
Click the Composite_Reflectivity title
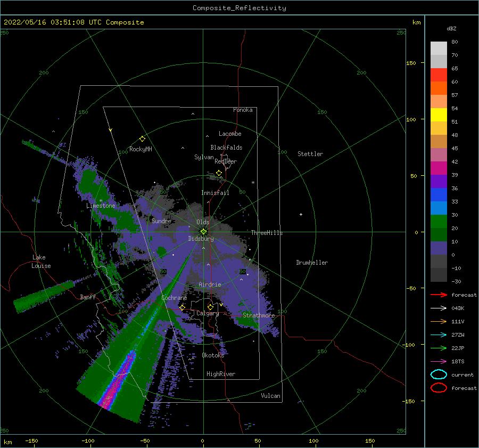point(240,8)
